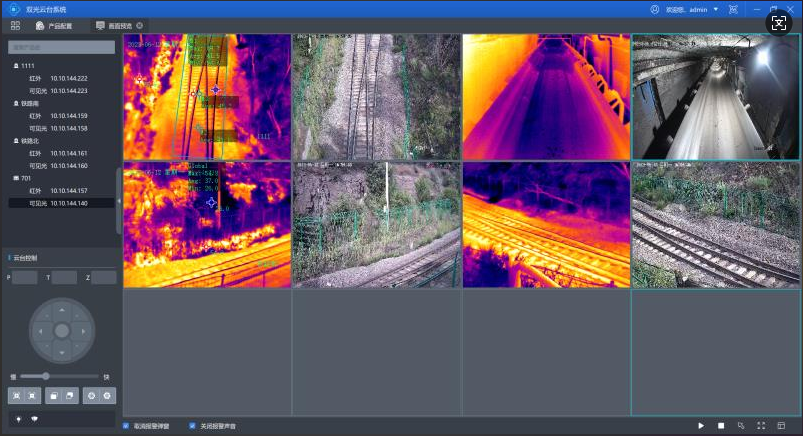
Task: Click the second iris button under the PTZ speed slider
Action: [107, 396]
